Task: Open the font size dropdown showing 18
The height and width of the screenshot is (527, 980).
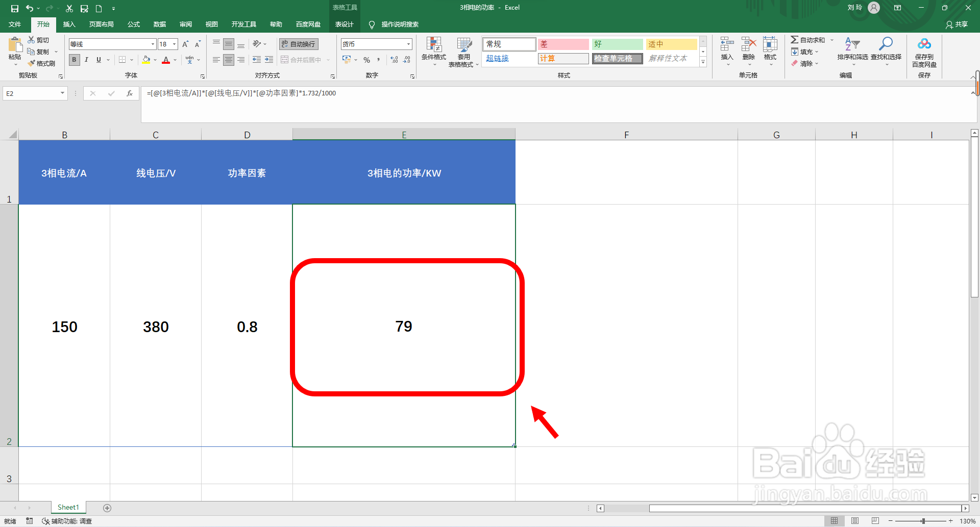Action: coord(173,44)
